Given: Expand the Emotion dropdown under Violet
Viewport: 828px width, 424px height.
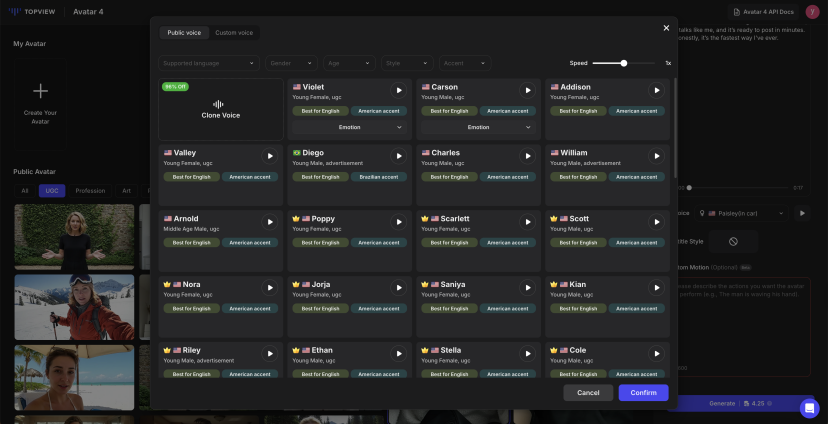Looking at the screenshot, I should point(349,127).
